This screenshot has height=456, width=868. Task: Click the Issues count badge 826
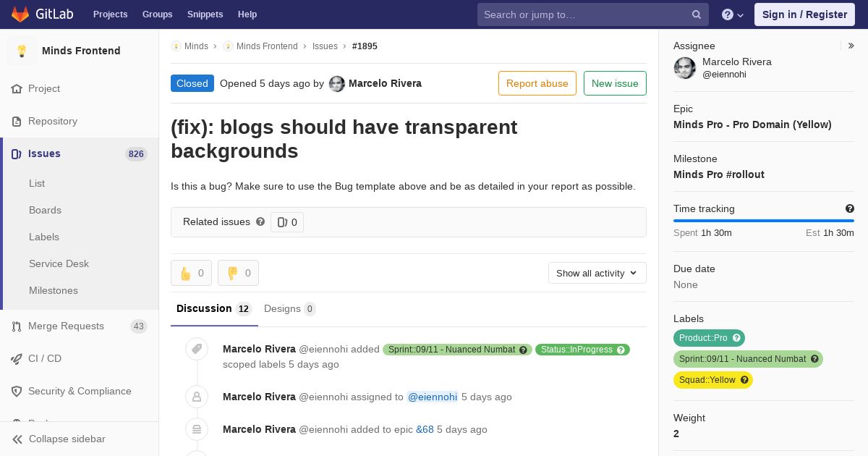[x=136, y=153]
